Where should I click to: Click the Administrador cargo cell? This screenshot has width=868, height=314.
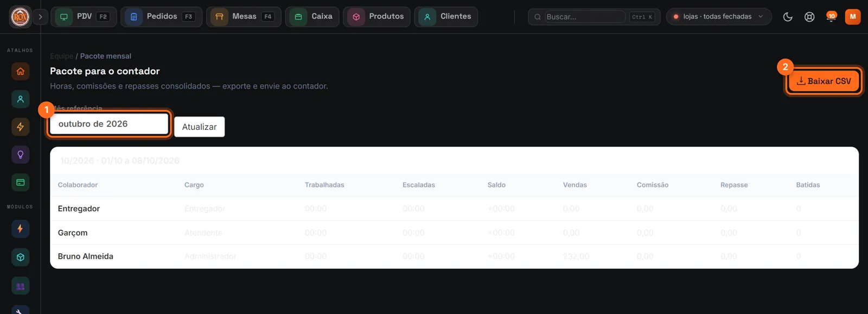pyautogui.click(x=210, y=256)
